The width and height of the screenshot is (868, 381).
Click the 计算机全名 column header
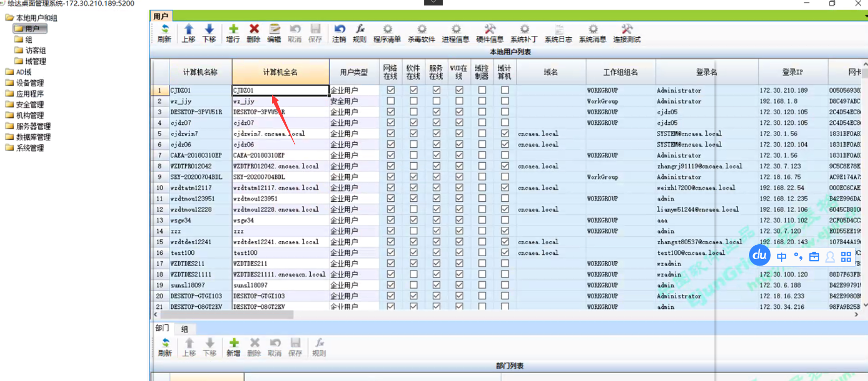tap(280, 72)
